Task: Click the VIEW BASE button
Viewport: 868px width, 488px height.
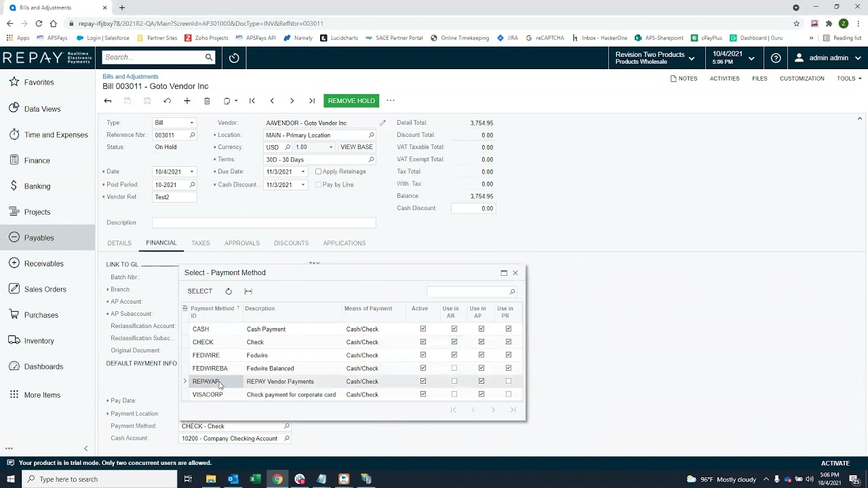Action: [x=357, y=147]
